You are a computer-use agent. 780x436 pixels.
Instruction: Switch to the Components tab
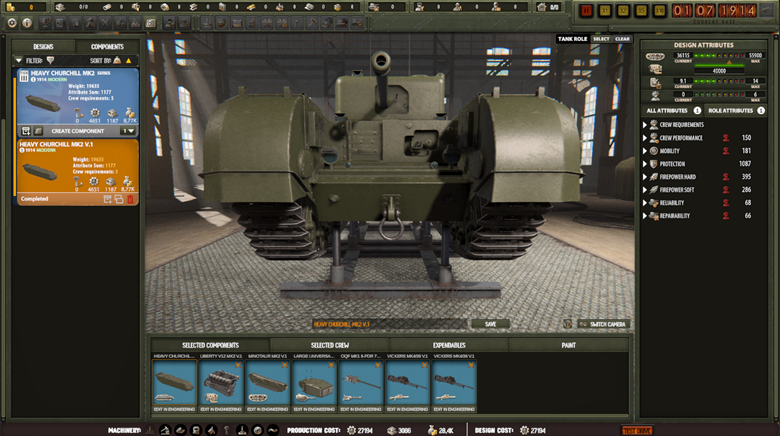[107, 46]
